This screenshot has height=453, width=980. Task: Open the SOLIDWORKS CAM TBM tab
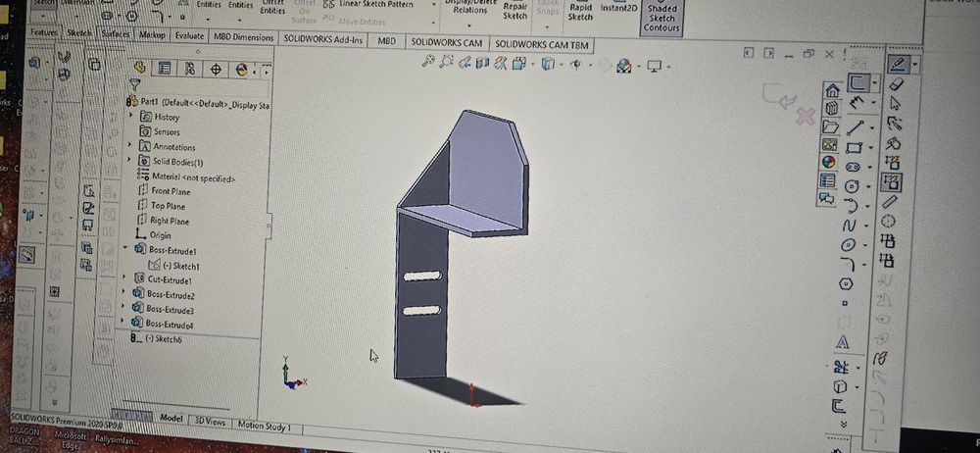pyautogui.click(x=542, y=44)
